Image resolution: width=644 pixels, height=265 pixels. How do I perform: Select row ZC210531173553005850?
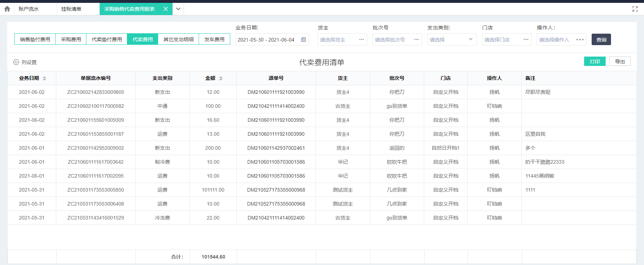pyautogui.click(x=322, y=190)
